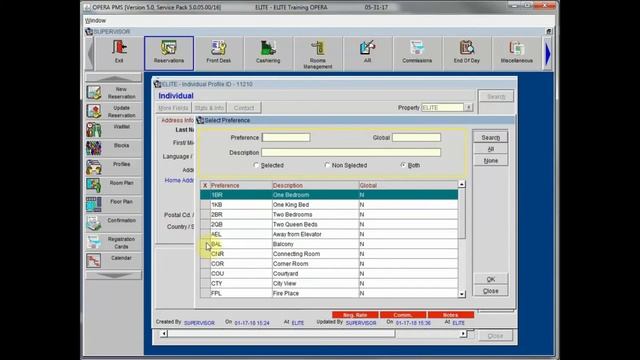This screenshot has height=360, width=640.
Task: Click preference list scroll up arrow
Action: pos(462,184)
